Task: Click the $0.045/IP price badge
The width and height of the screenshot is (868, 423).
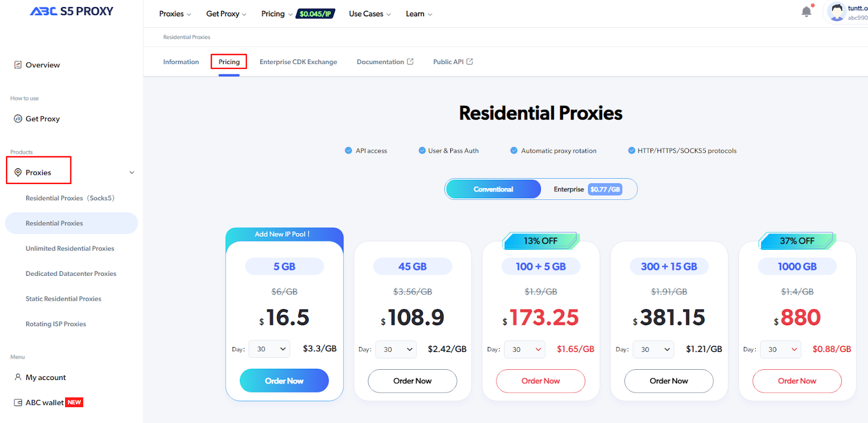Action: click(x=315, y=14)
